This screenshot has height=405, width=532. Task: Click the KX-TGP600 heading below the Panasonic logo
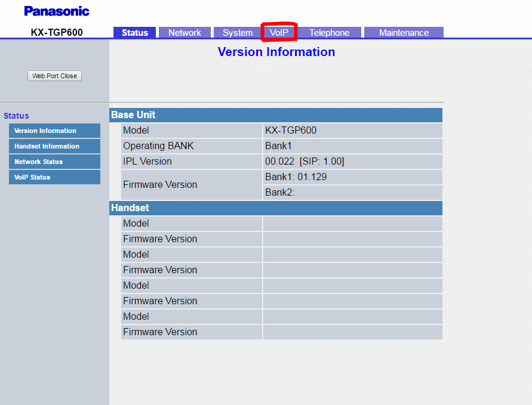(57, 32)
